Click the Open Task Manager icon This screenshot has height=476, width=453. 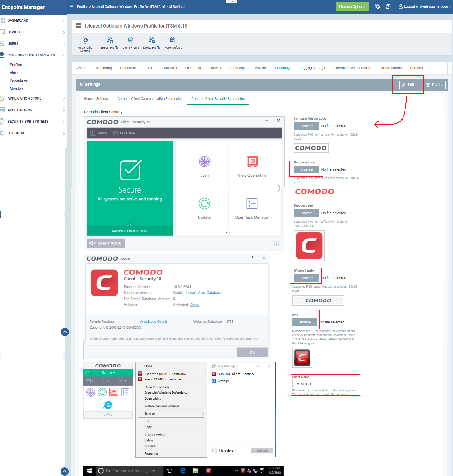pos(252,204)
